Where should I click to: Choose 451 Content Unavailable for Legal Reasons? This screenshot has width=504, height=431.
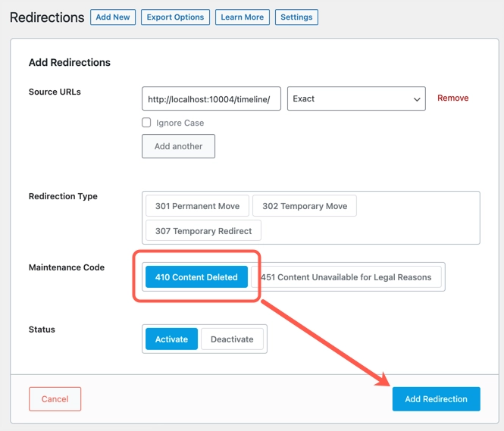pyautogui.click(x=347, y=277)
